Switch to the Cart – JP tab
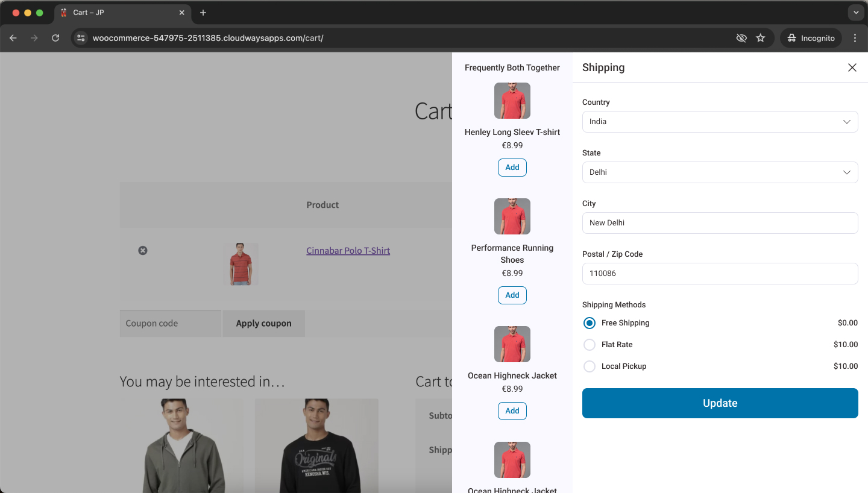The height and width of the screenshot is (493, 868). click(x=121, y=12)
